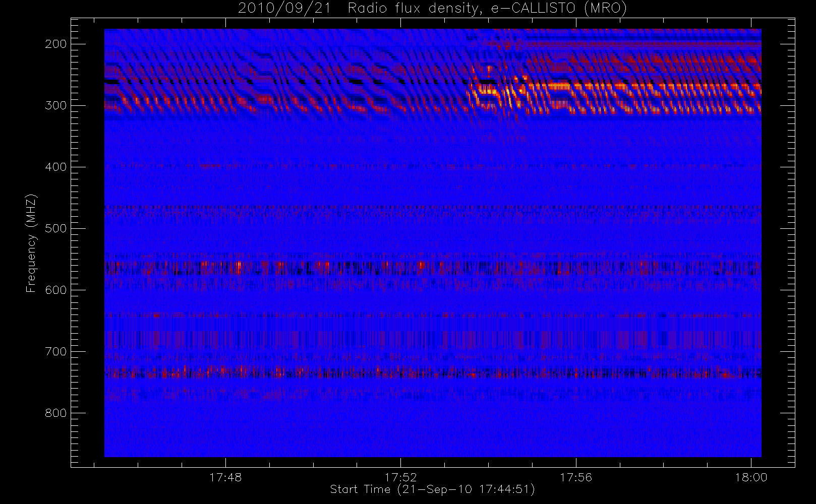Click the 300 frequency tick label
The image size is (816, 504).
56,105
